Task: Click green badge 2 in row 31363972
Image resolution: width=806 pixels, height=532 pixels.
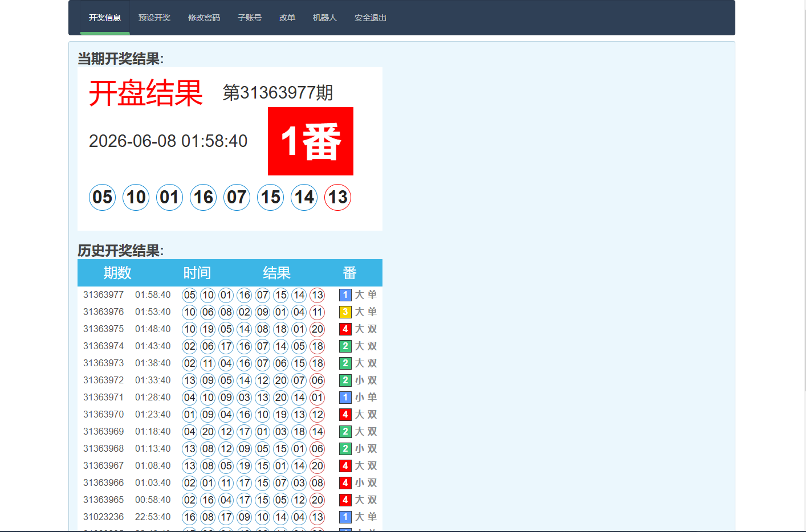Action: coord(345,380)
